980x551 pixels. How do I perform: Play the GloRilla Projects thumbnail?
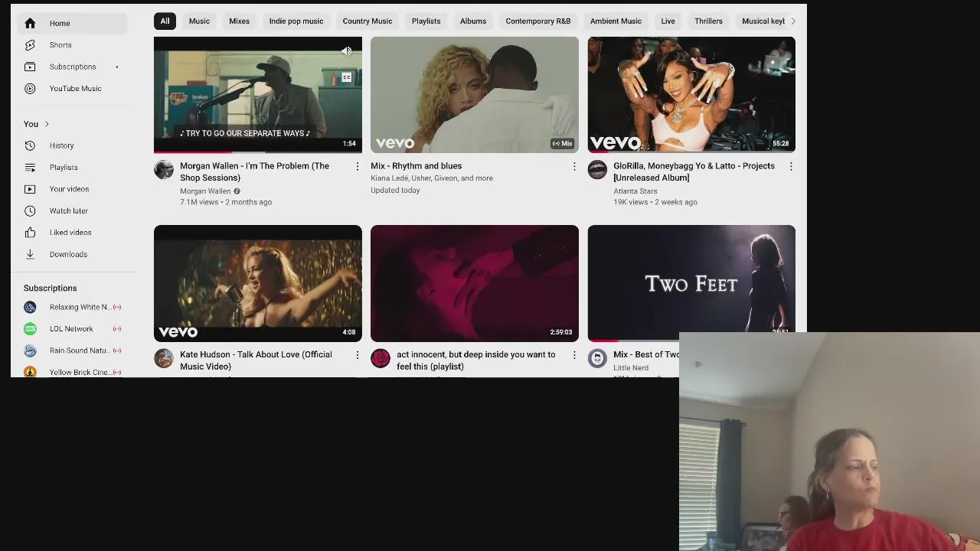tap(691, 95)
